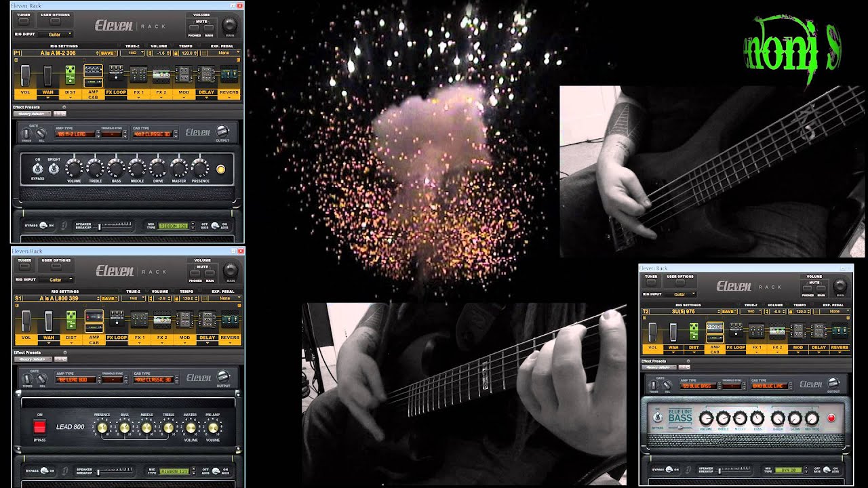This screenshot has height=488, width=868.
Task: Select the wah pedal icon in the M-2 306 window
Action: click(x=48, y=75)
